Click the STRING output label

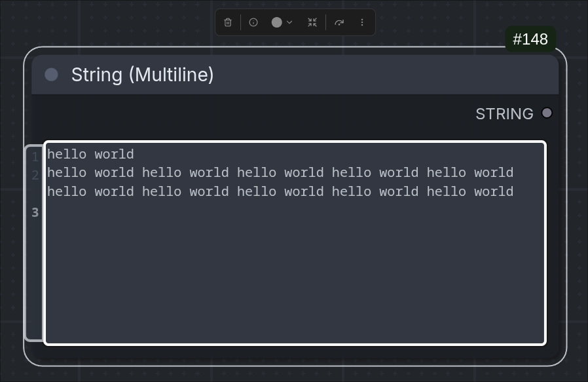504,114
